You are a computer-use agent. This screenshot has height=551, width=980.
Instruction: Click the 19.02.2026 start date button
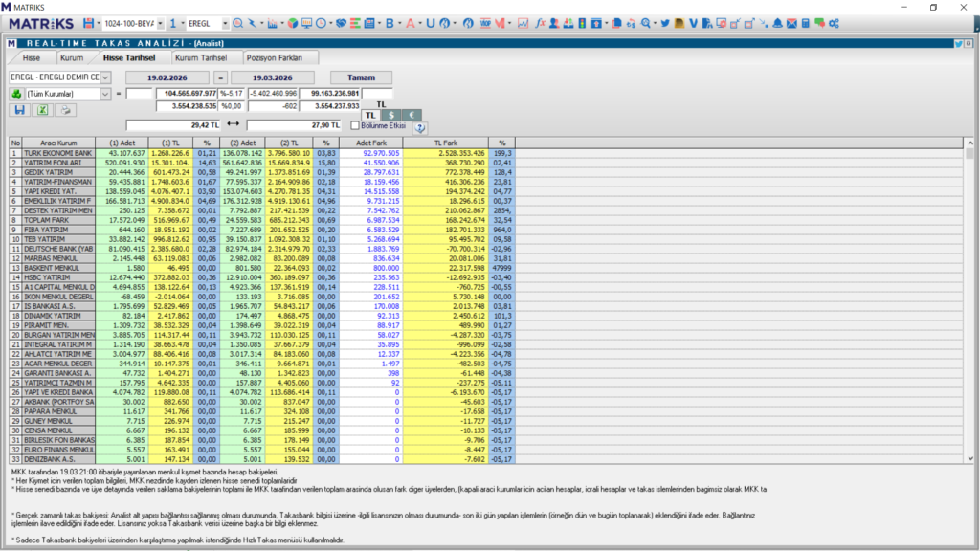pos(167,77)
